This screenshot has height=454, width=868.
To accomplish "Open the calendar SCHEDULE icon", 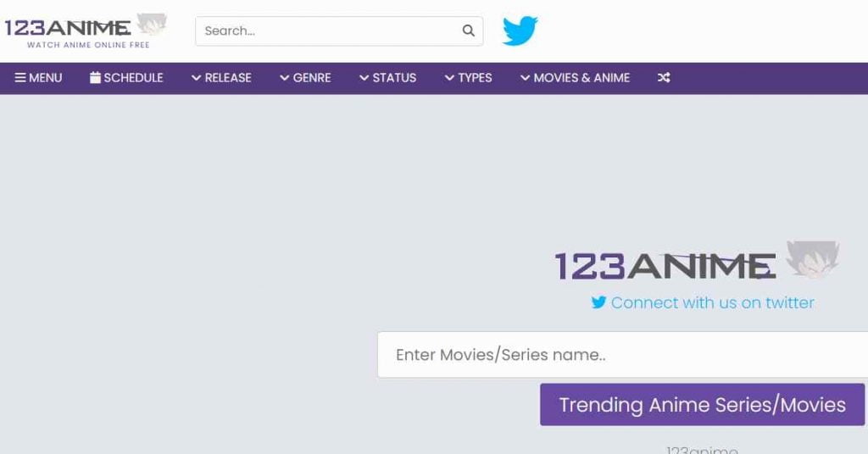I will [x=95, y=78].
